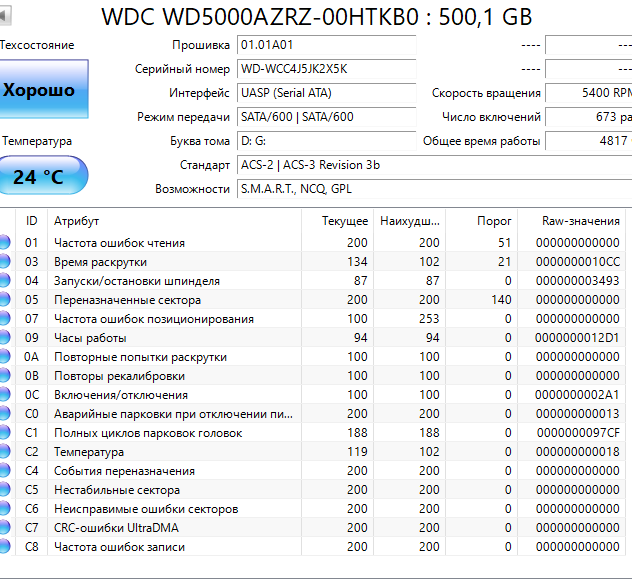Viewport: 632px width, 584px height.
Task: Click status icon for Температура attribute row
Action: coord(4,452)
